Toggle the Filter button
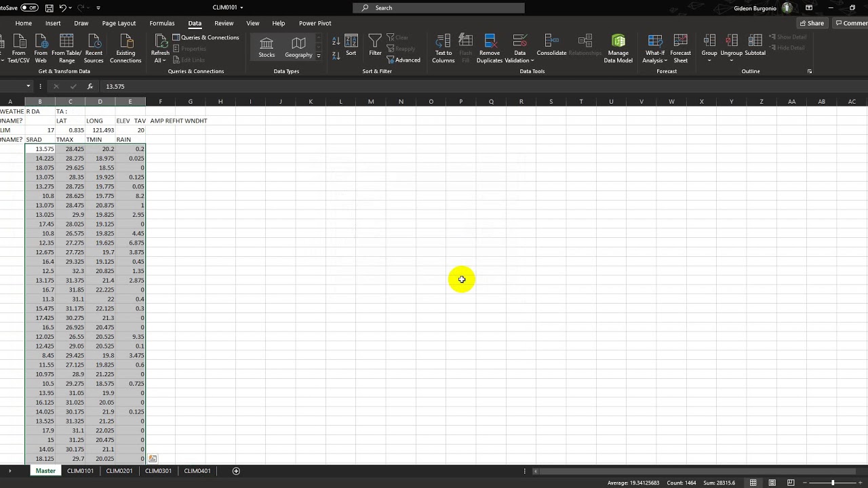 375,45
